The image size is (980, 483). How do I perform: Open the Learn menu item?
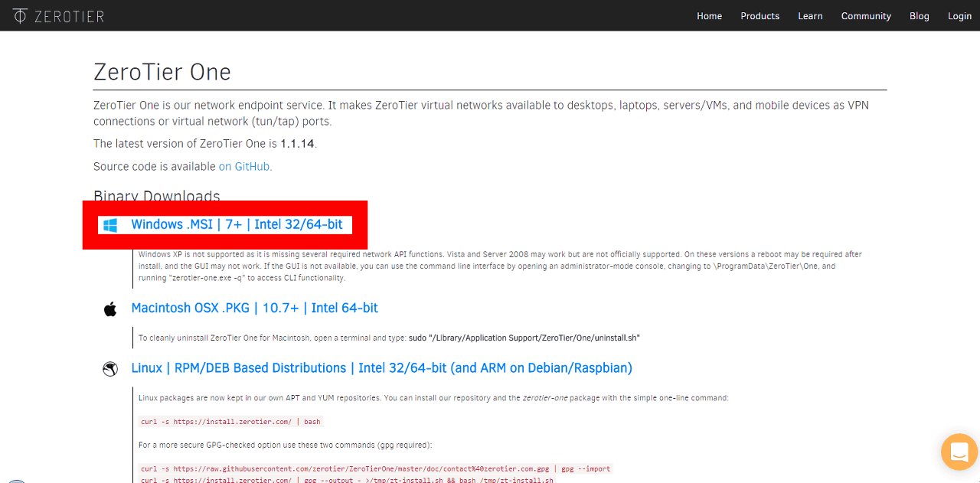pyautogui.click(x=810, y=16)
